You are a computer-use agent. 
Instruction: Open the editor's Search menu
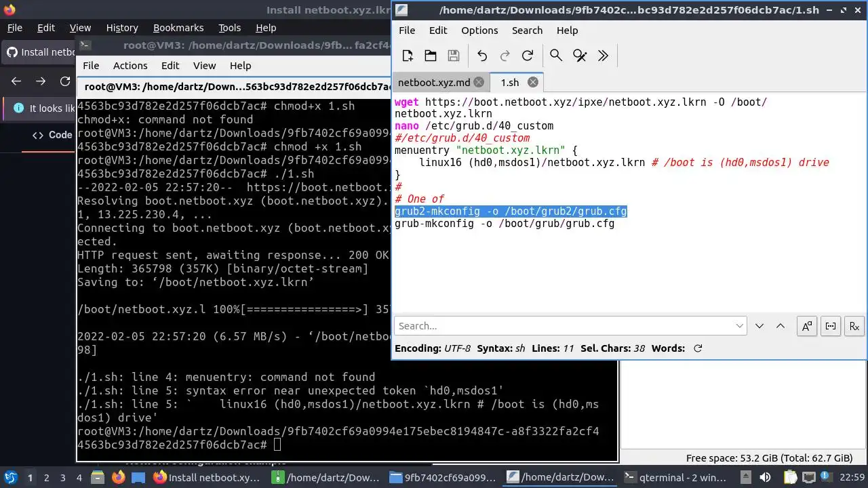coord(527,30)
